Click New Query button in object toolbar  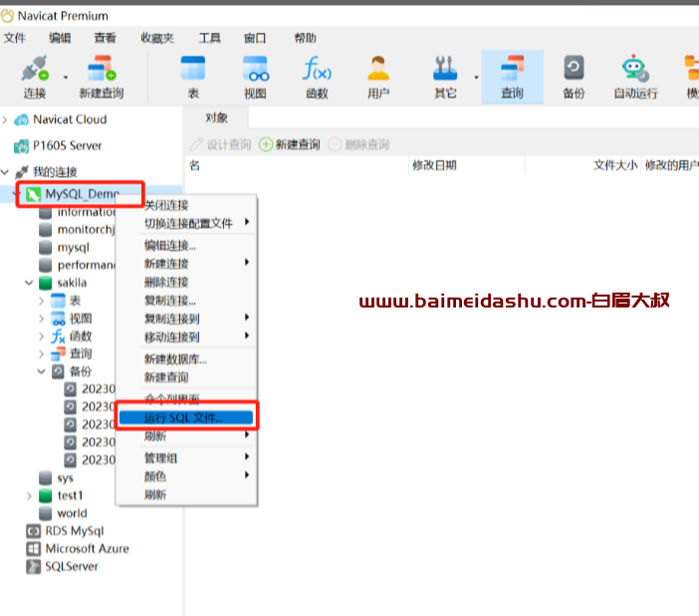(x=290, y=144)
